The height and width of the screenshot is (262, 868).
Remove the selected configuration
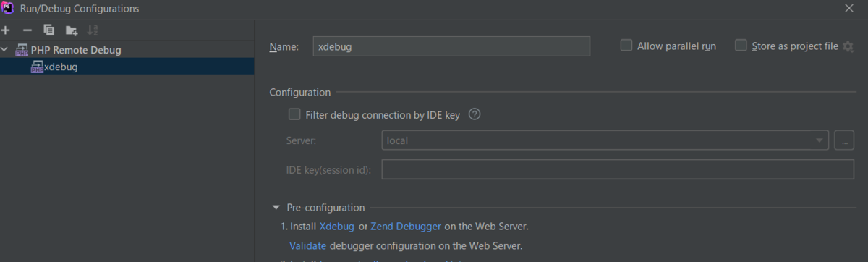click(x=27, y=30)
